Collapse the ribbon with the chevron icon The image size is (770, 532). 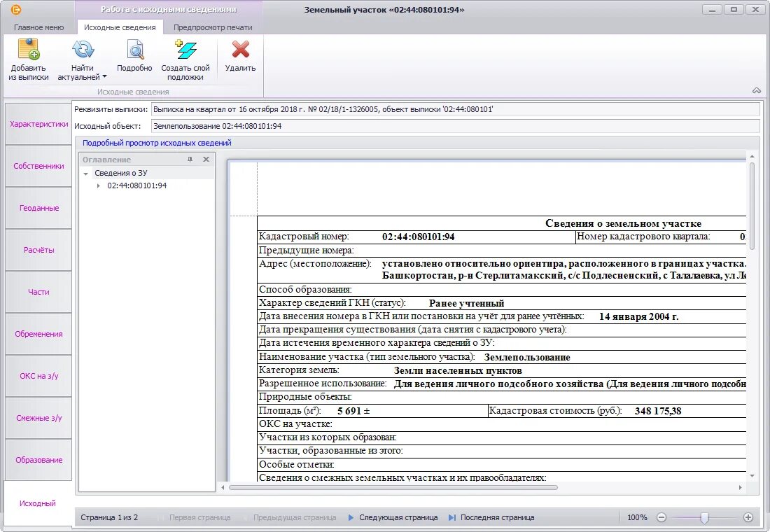[x=757, y=90]
